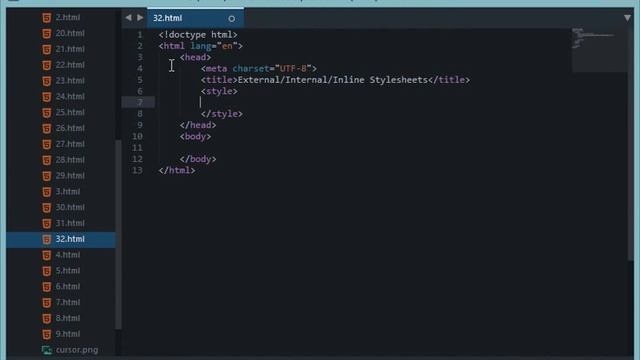Click line number 13 in gutter
Screen dimensions: 640x360
pyautogui.click(x=138, y=171)
